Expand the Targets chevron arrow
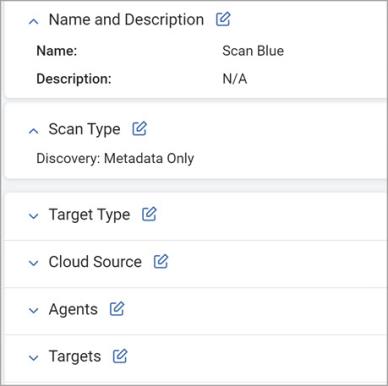 point(33,358)
